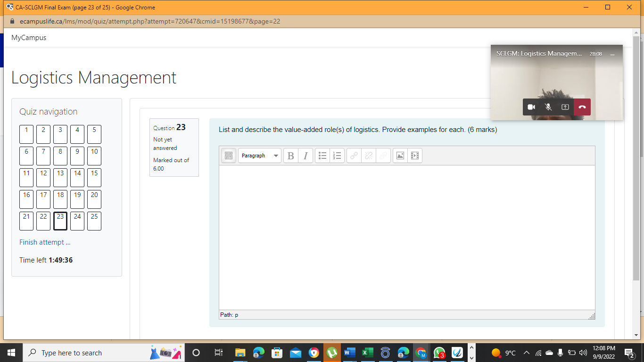Open the taskbar clock and date

point(604,353)
